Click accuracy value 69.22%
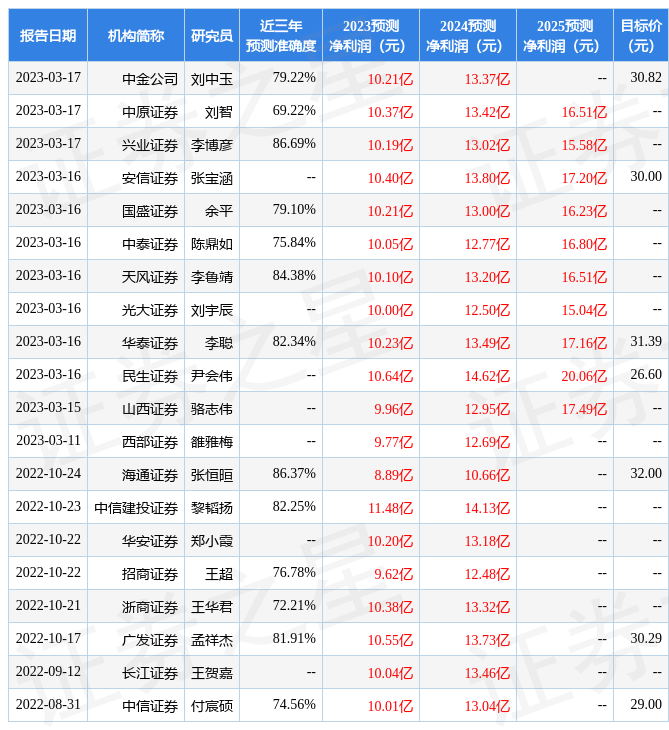 294,110
